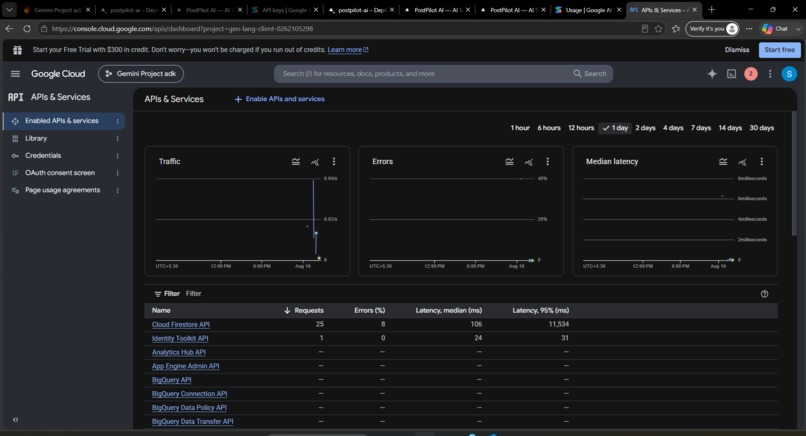
Task: Select the 6 hours time range
Action: pyautogui.click(x=549, y=128)
